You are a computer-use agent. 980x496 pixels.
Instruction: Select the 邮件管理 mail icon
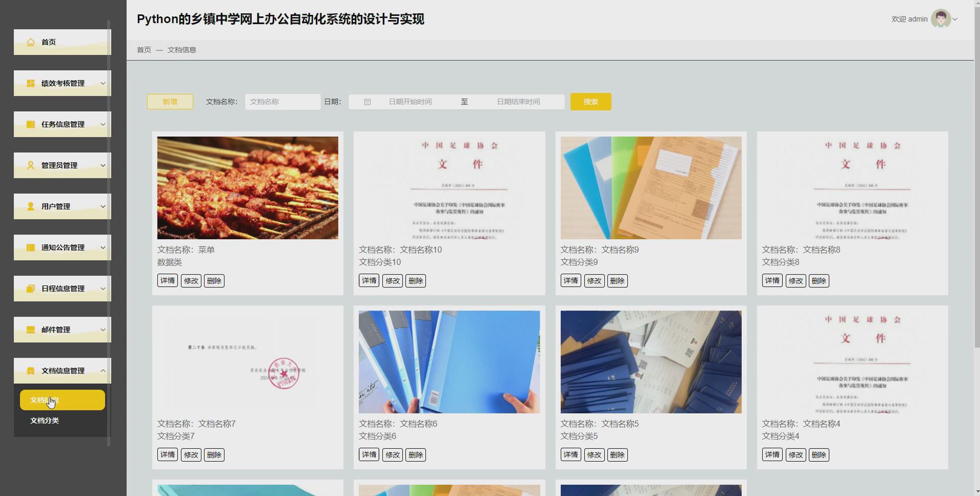(x=30, y=329)
